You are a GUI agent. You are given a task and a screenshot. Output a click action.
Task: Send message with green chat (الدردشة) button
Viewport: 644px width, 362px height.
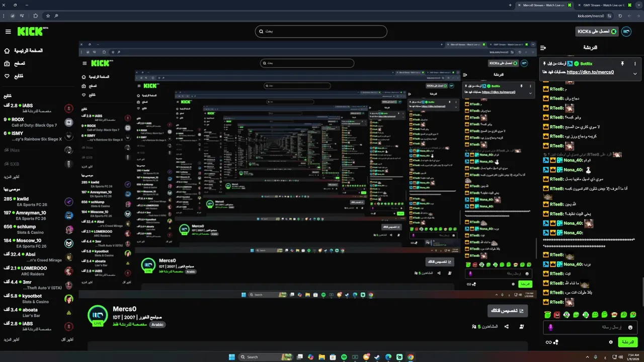coord(628,342)
